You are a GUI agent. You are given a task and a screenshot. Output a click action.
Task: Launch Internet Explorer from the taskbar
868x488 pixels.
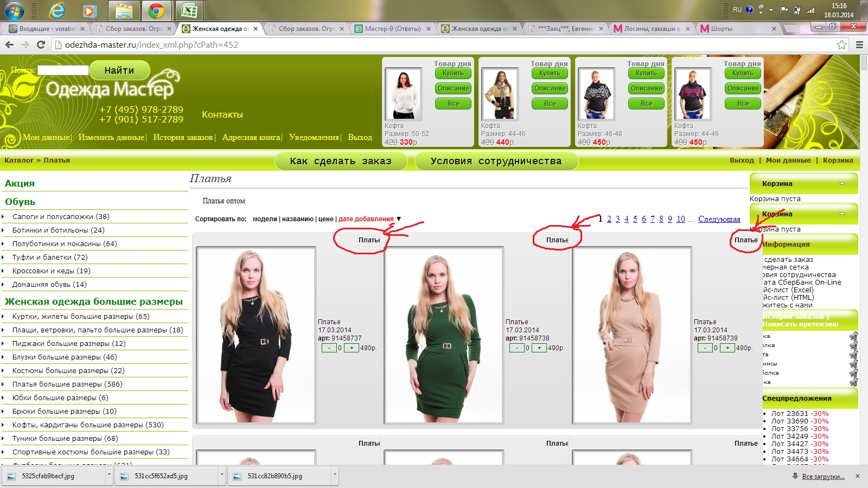click(56, 10)
